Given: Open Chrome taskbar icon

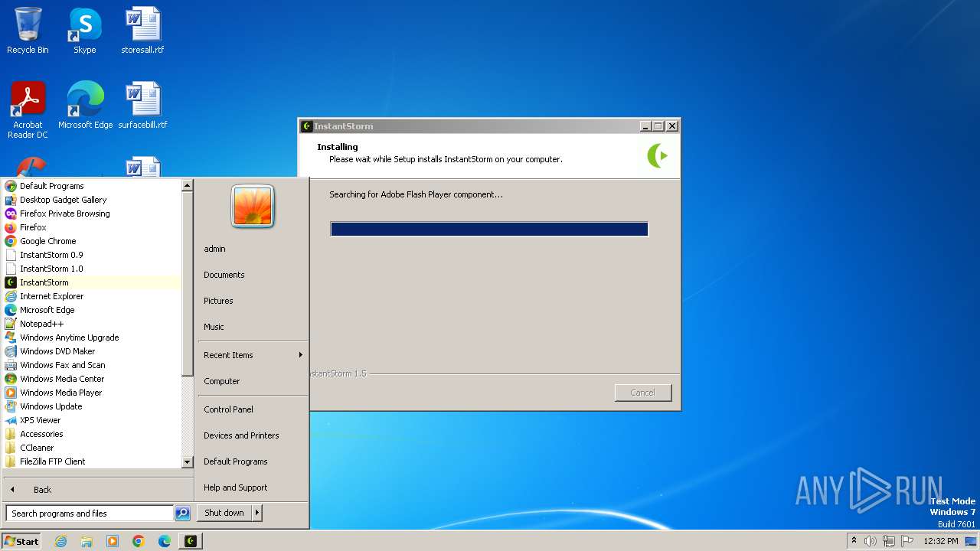Looking at the screenshot, I should click(139, 541).
